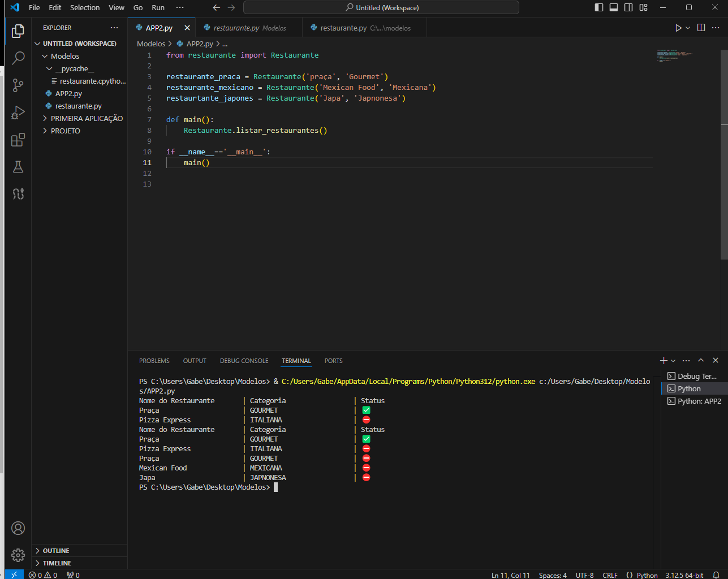The image size is (728, 579).
Task: Open terminal panel more actions ellipsis
Action: tap(686, 360)
